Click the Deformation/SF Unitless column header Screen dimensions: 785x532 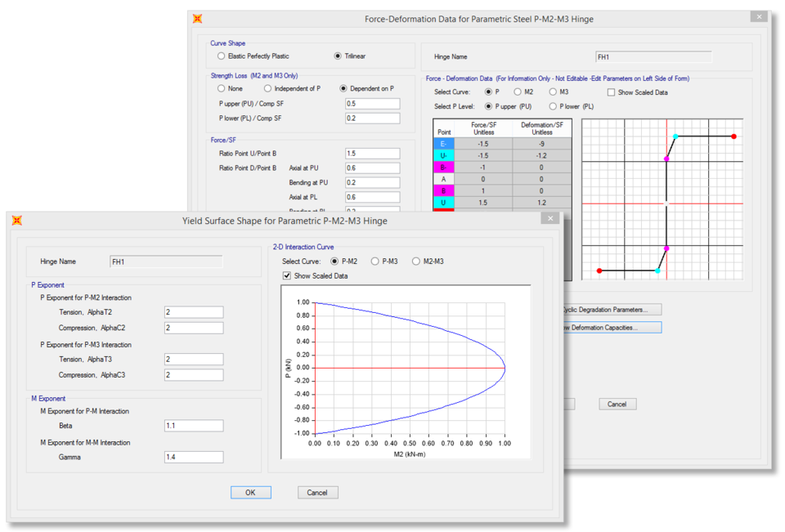541,128
